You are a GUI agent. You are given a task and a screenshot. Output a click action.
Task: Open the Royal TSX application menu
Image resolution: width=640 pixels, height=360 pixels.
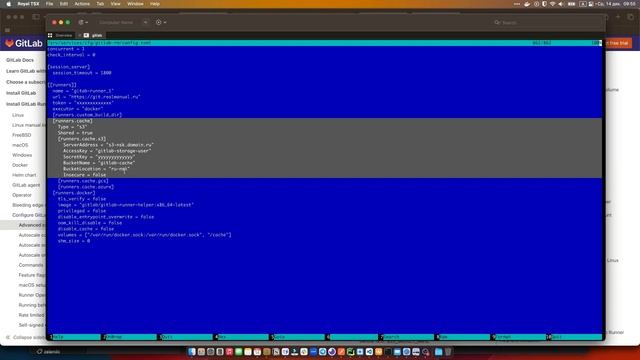pos(28,4)
